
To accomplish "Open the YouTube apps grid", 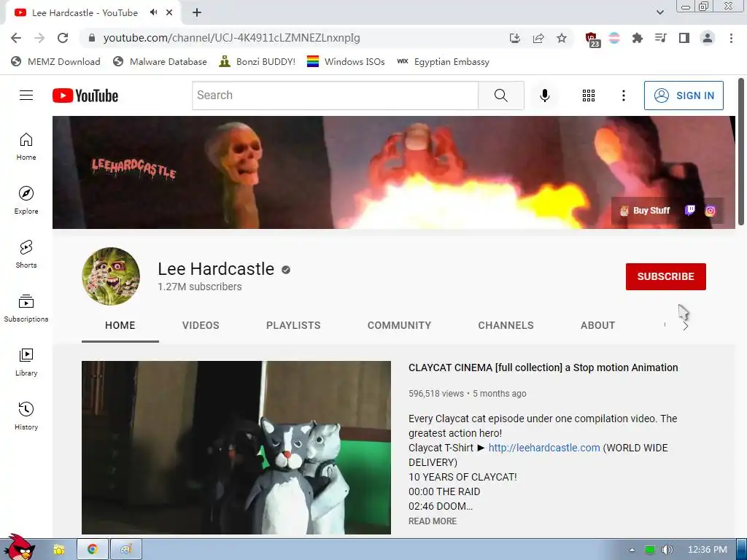I will click(589, 96).
